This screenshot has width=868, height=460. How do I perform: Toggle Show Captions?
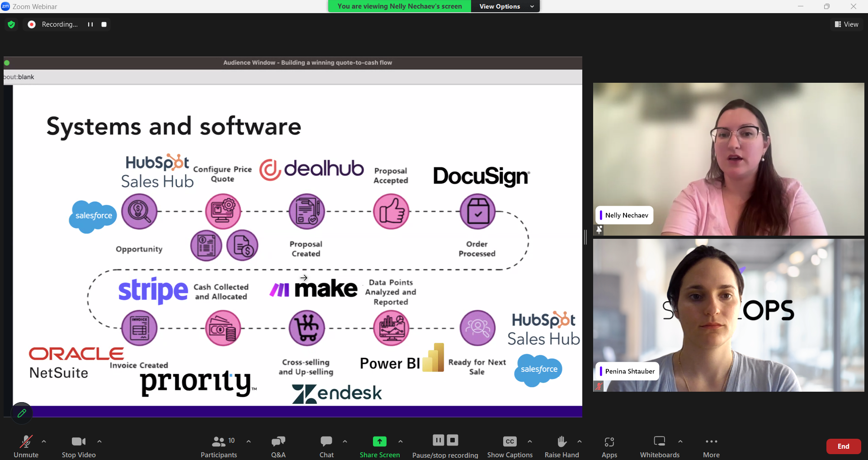pos(510,446)
